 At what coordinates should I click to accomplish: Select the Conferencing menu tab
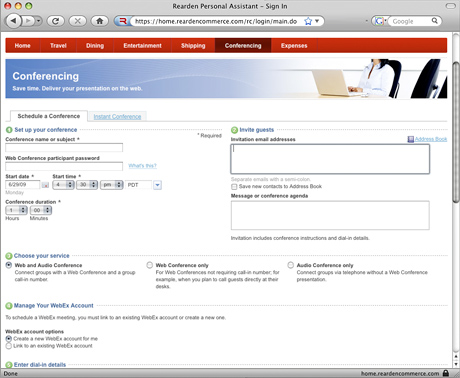pos(243,46)
